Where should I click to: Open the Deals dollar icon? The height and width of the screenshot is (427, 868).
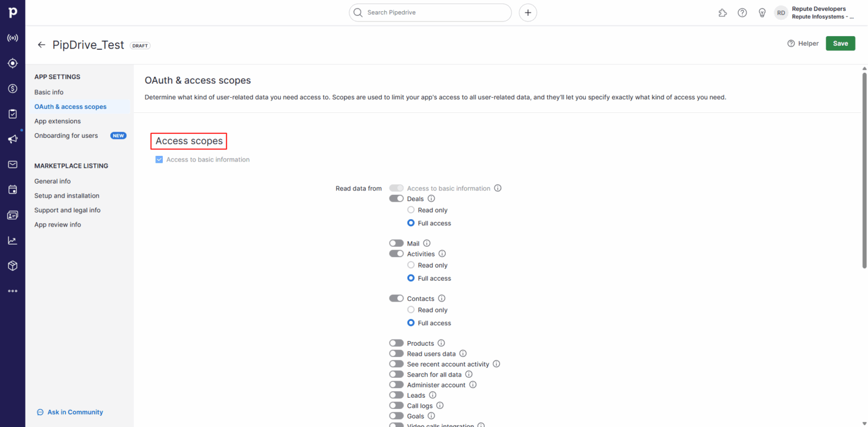[12, 89]
